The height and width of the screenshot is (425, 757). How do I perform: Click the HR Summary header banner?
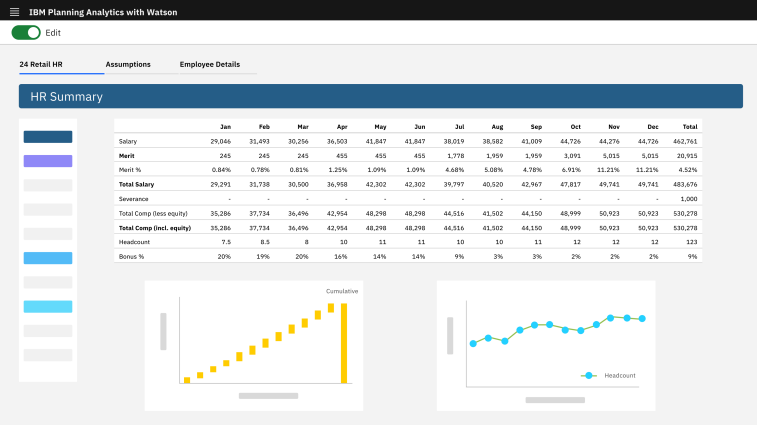pos(381,96)
